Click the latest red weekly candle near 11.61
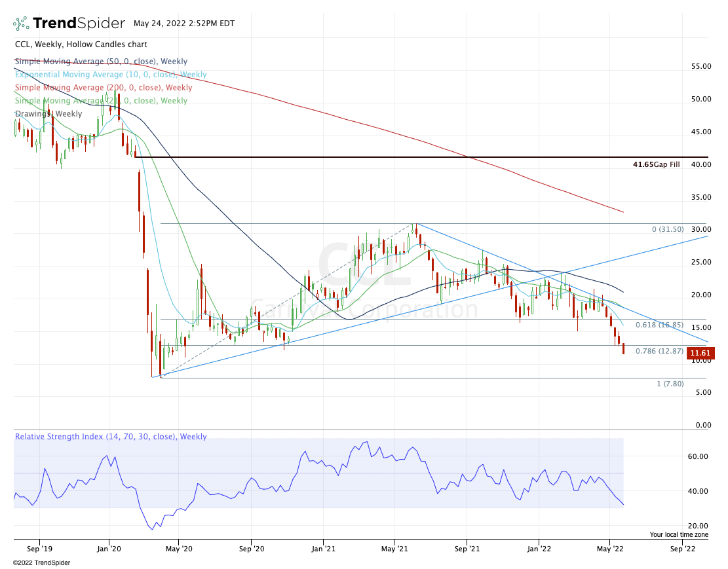Viewport: 728px width, 569px height. (623, 349)
